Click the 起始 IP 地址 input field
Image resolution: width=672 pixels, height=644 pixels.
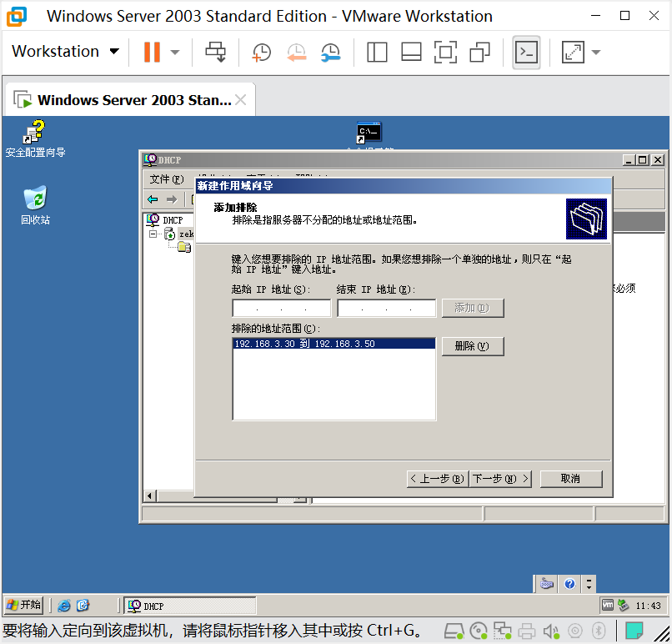(281, 308)
